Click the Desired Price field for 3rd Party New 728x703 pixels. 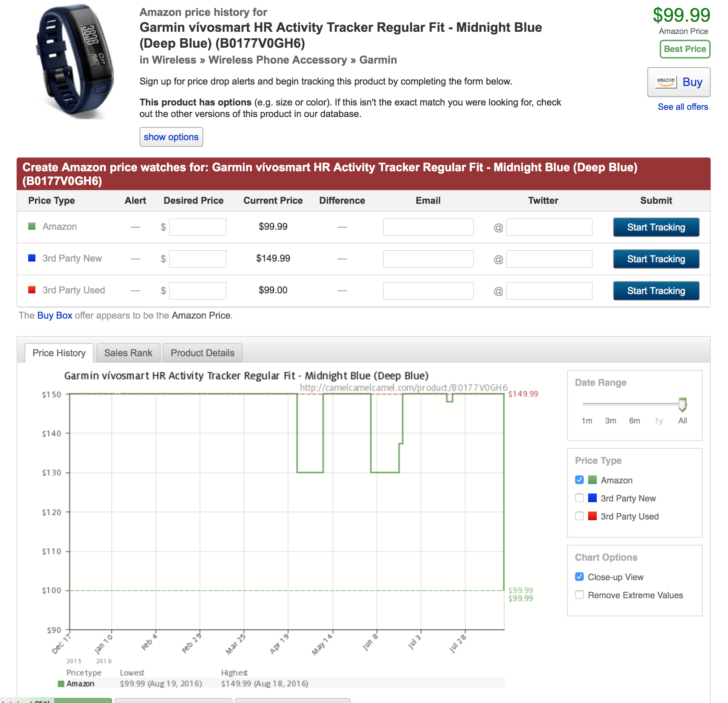pos(198,259)
